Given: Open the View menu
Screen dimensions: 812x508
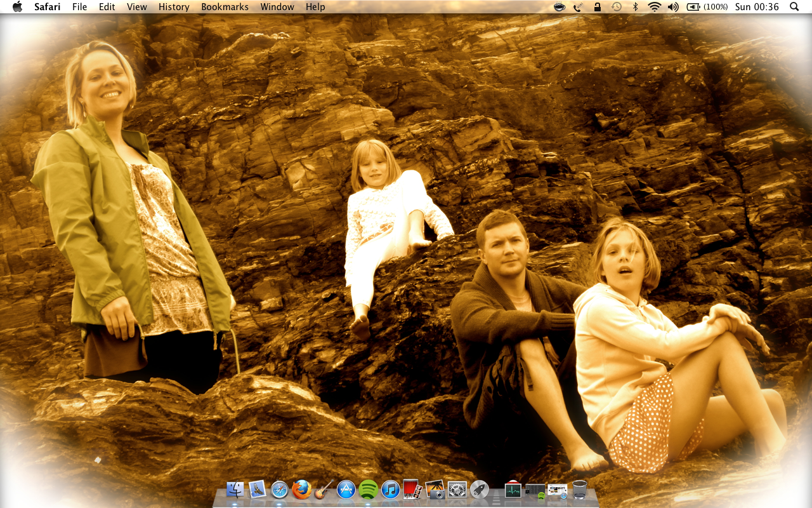Looking at the screenshot, I should pos(137,7).
